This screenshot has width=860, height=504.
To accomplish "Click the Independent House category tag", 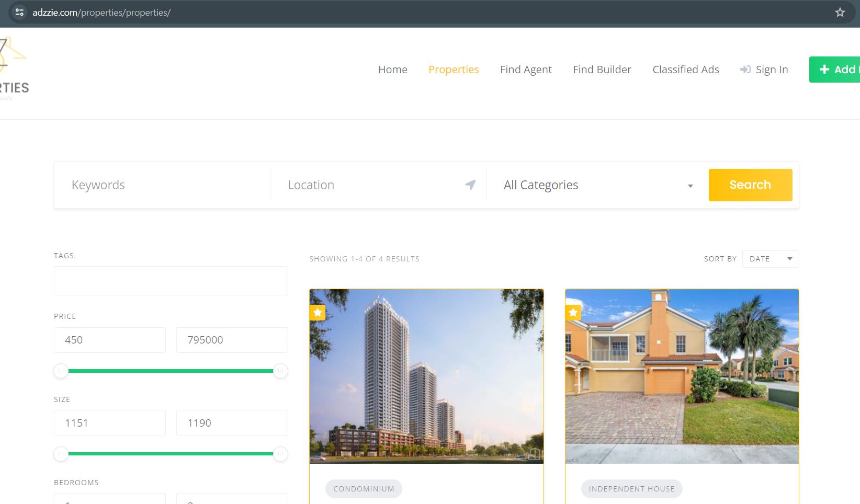I will [x=631, y=489].
